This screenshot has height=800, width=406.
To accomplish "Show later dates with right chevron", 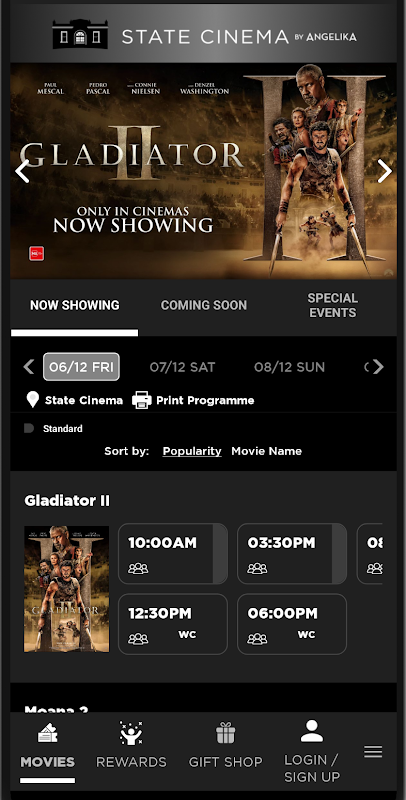I will (x=377, y=367).
